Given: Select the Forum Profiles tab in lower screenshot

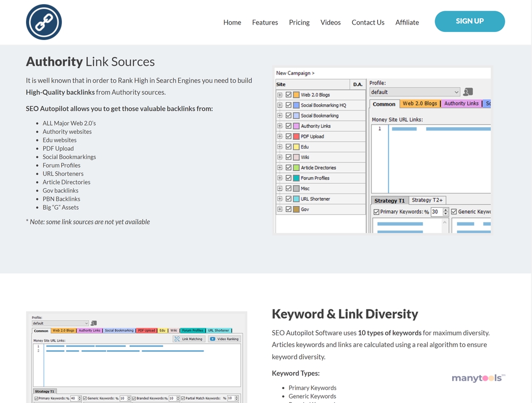Looking at the screenshot, I should [x=193, y=331].
